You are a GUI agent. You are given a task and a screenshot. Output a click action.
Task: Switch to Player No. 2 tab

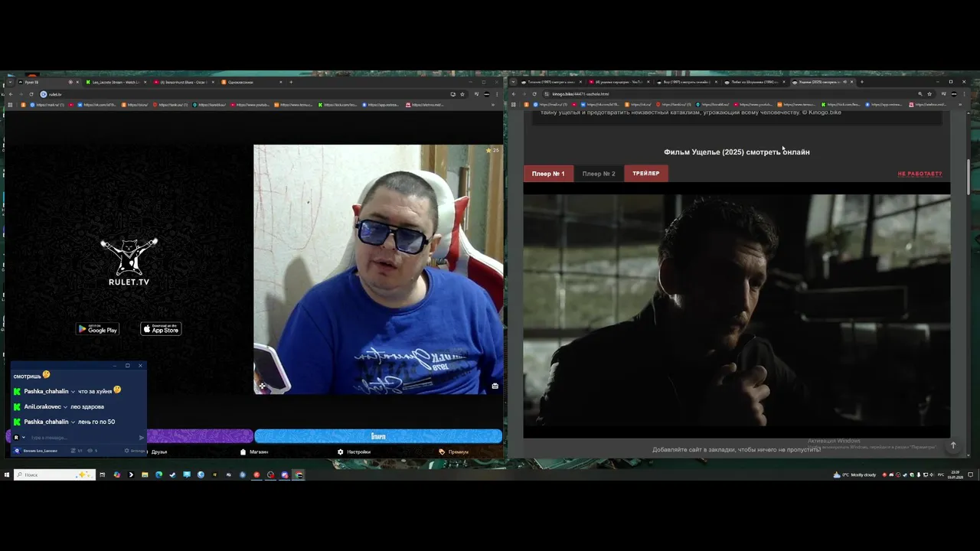599,174
